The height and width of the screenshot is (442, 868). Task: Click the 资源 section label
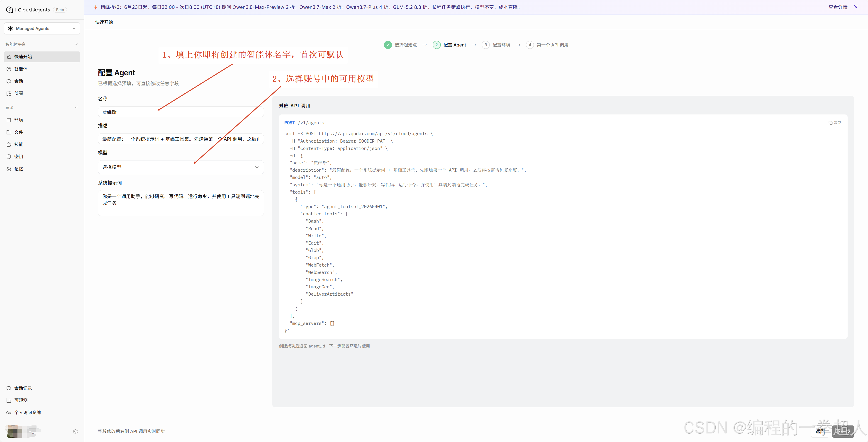(x=10, y=107)
